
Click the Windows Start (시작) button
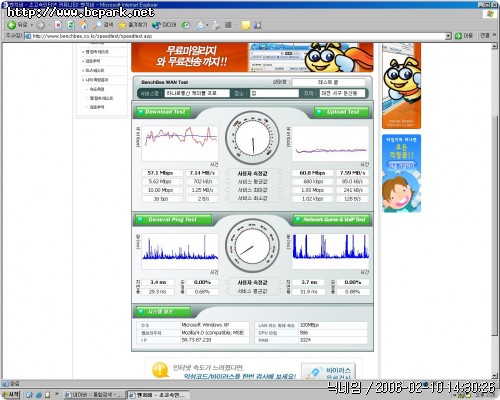pyautogui.click(x=11, y=395)
